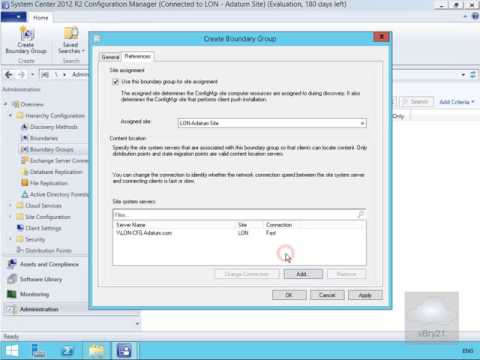This screenshot has width=480, height=360.
Task: Open the Administration workspace icon
Action: [x=12, y=309]
